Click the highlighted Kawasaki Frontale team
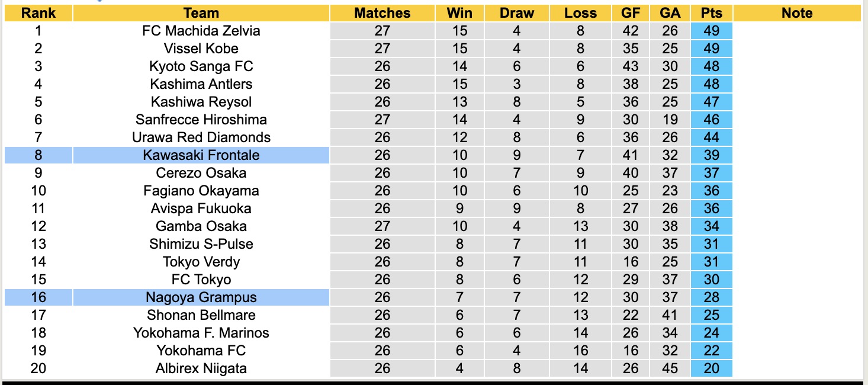This screenshot has width=868, height=385. click(x=201, y=155)
